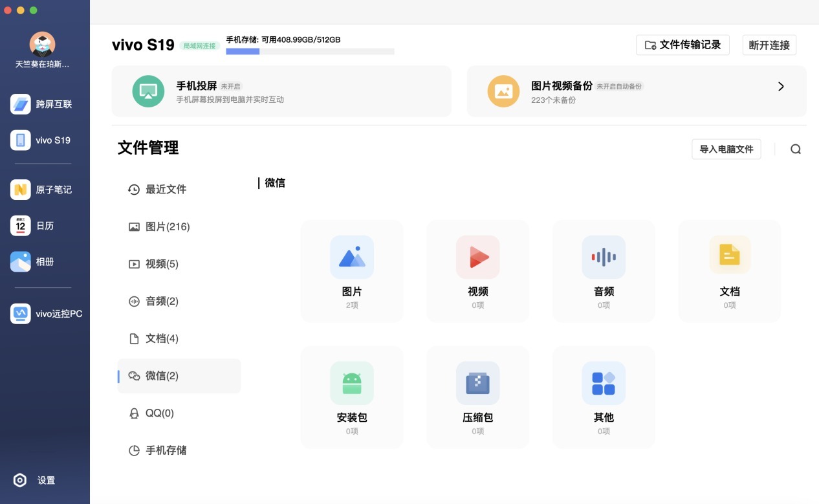Launch vivo远控PC remote control
819x504 pixels.
tap(21, 314)
